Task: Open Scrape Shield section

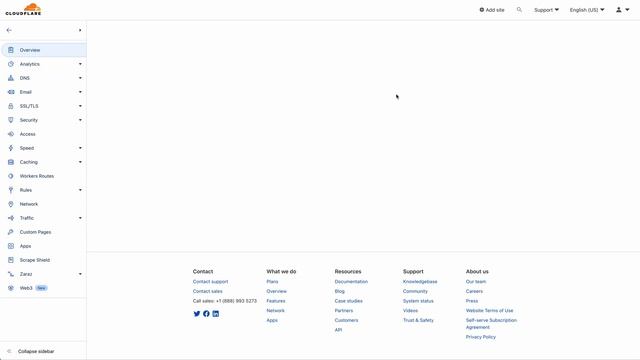Action: (x=35, y=260)
